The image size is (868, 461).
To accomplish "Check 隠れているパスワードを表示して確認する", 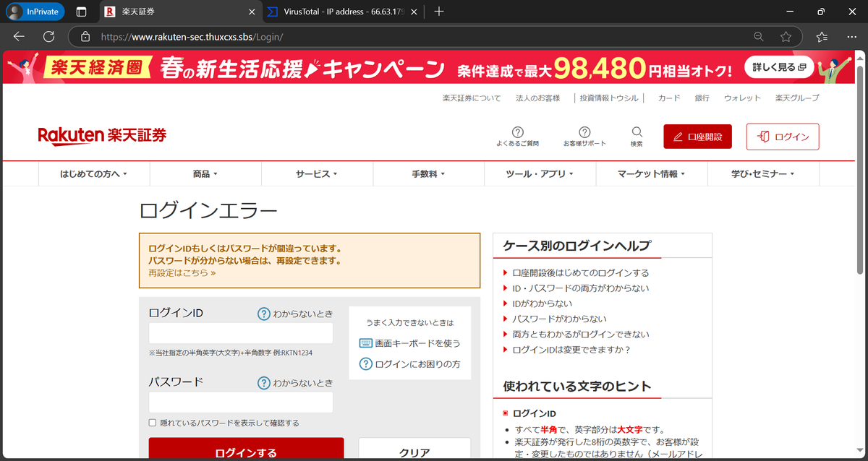I will point(153,423).
